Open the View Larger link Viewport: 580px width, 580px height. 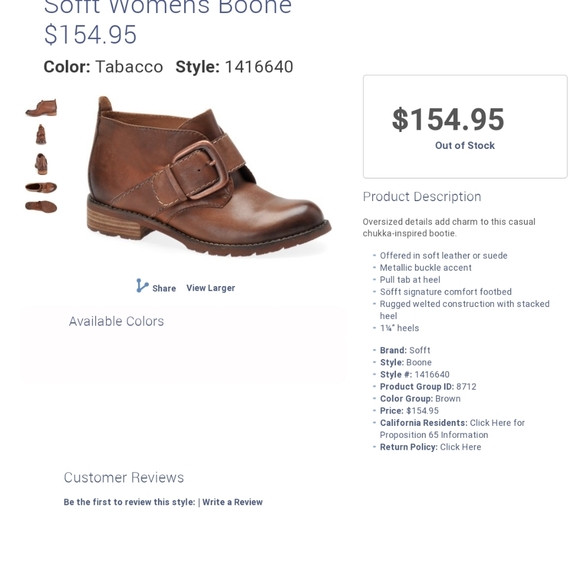210,288
